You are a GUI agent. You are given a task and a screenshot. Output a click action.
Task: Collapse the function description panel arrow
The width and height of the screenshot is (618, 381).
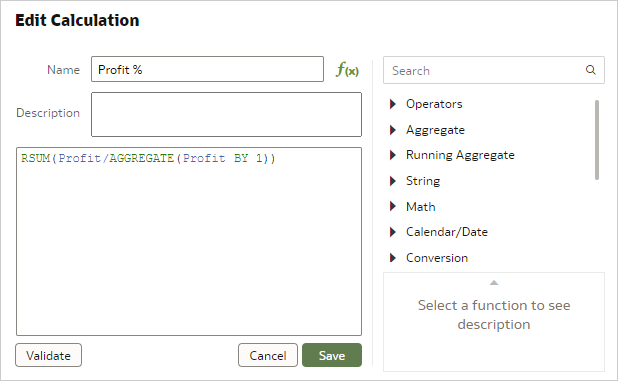(x=494, y=282)
